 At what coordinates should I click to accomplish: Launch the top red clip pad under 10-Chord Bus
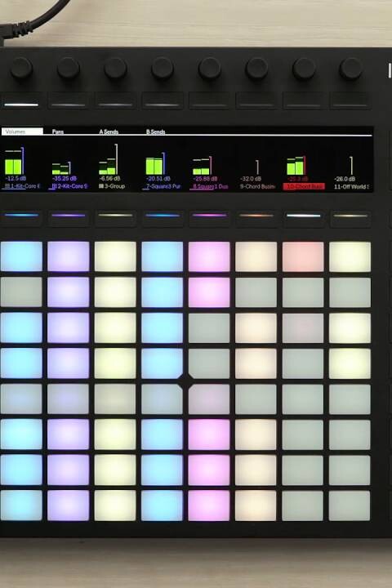(x=303, y=256)
